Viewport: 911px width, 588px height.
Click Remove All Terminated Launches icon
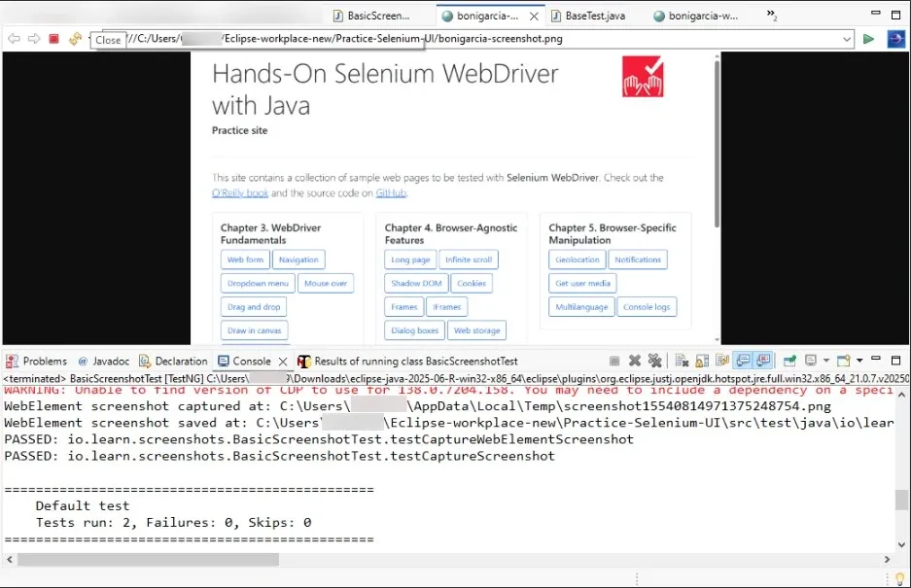coord(654,361)
